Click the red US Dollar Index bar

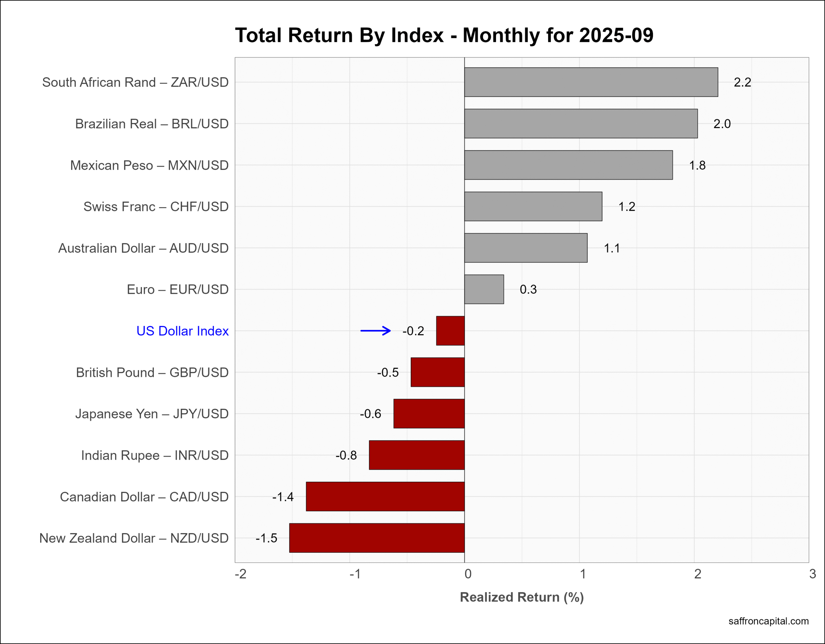[x=450, y=331]
